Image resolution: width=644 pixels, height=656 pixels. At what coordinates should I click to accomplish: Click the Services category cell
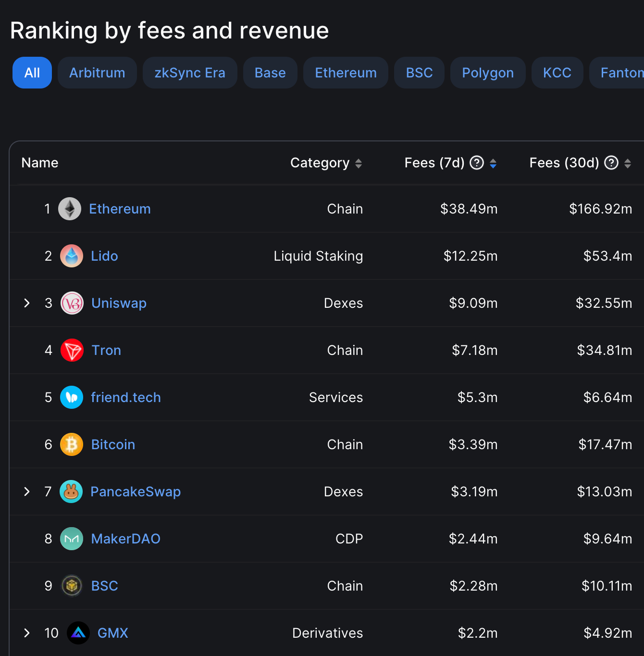[336, 397]
